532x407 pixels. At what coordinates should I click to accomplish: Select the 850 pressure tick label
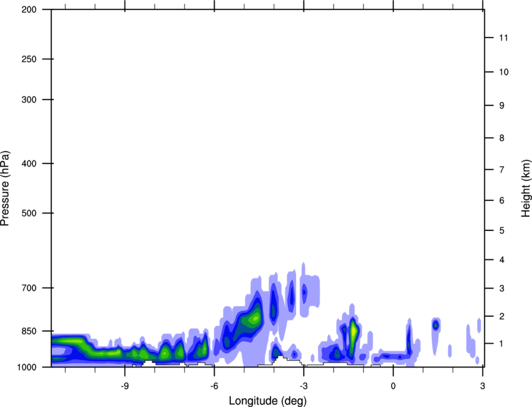29,331
